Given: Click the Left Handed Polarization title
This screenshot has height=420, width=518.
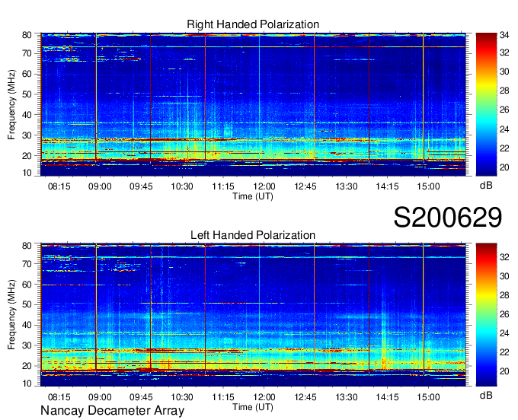Looking at the screenshot, I should pyautogui.click(x=253, y=235).
